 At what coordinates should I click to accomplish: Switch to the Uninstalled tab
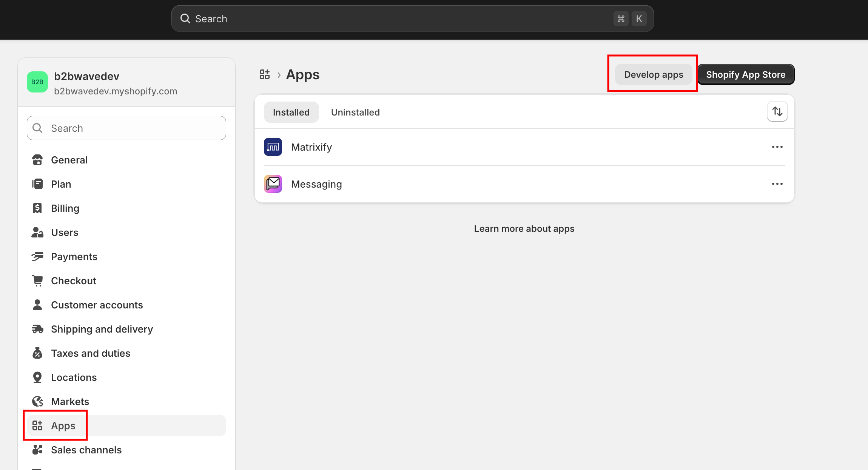coord(355,112)
